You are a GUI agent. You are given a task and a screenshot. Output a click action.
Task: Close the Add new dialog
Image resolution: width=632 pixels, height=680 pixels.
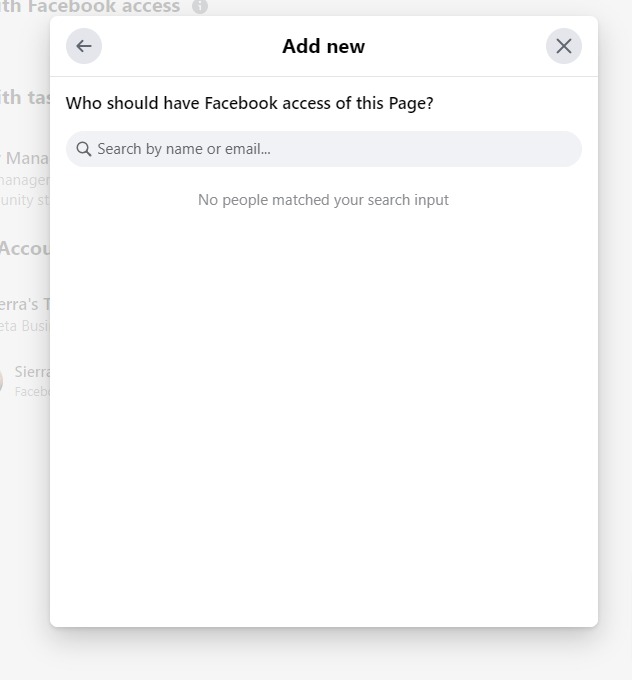tap(564, 46)
